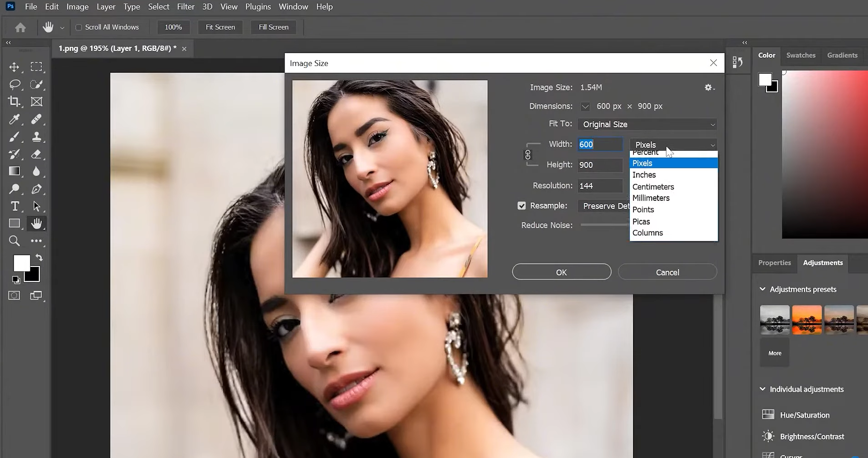Collapse the Adjustments presets section

762,289
